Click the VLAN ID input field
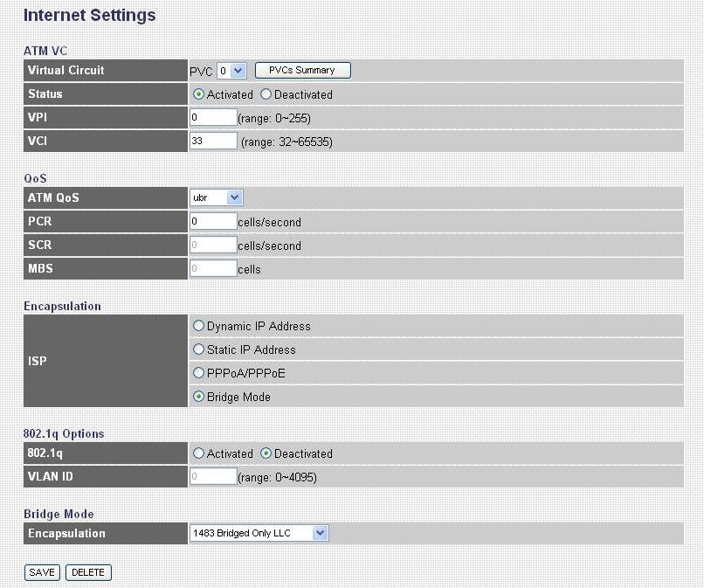 (x=213, y=477)
